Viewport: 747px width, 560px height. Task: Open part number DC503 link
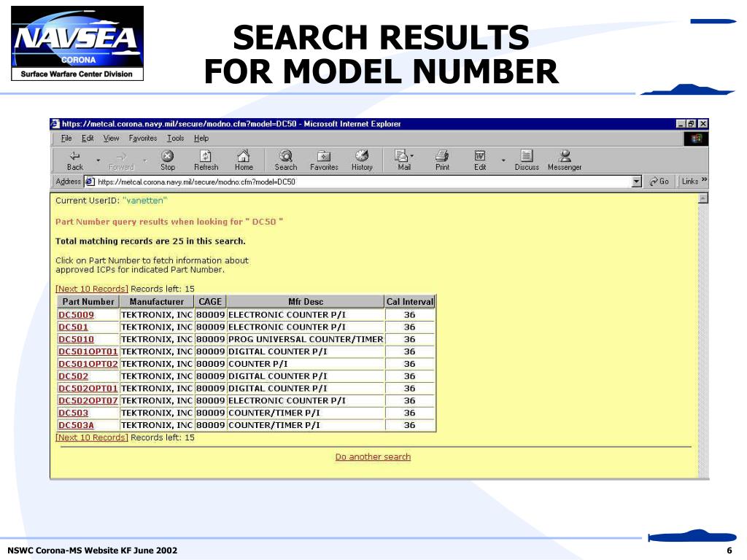[x=73, y=413]
